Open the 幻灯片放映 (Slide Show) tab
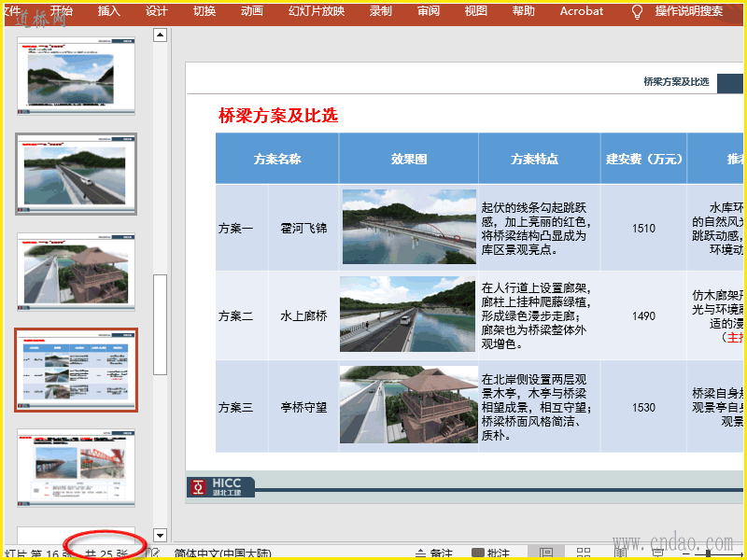 point(317,11)
